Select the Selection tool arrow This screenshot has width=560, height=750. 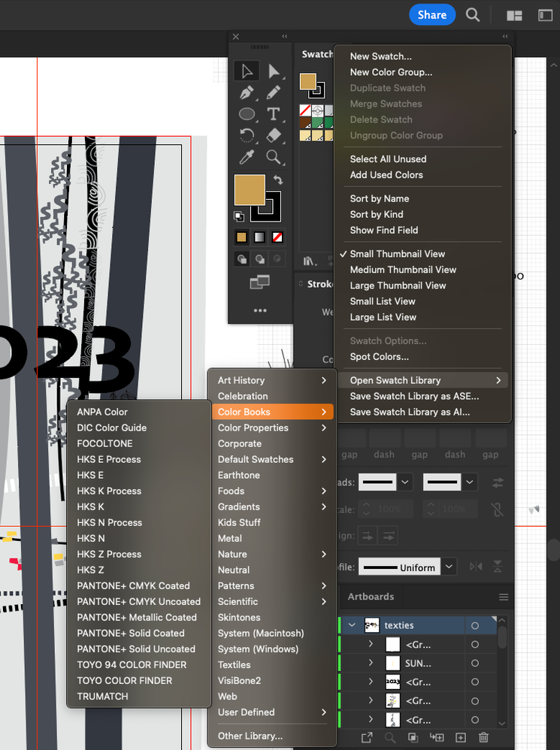[x=247, y=71]
